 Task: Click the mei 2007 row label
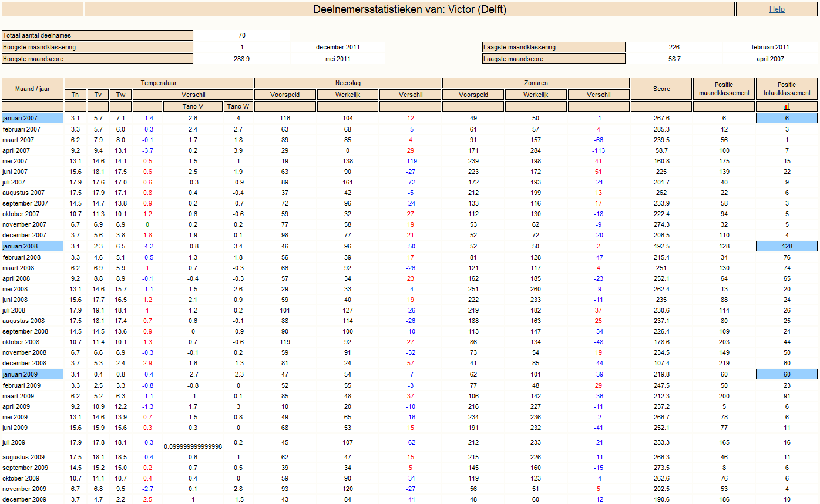(15, 161)
